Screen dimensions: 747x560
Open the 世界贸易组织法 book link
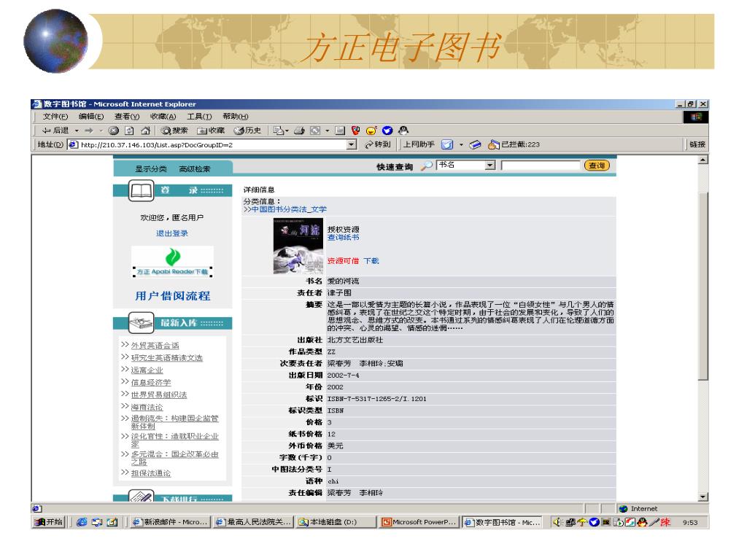click(158, 394)
